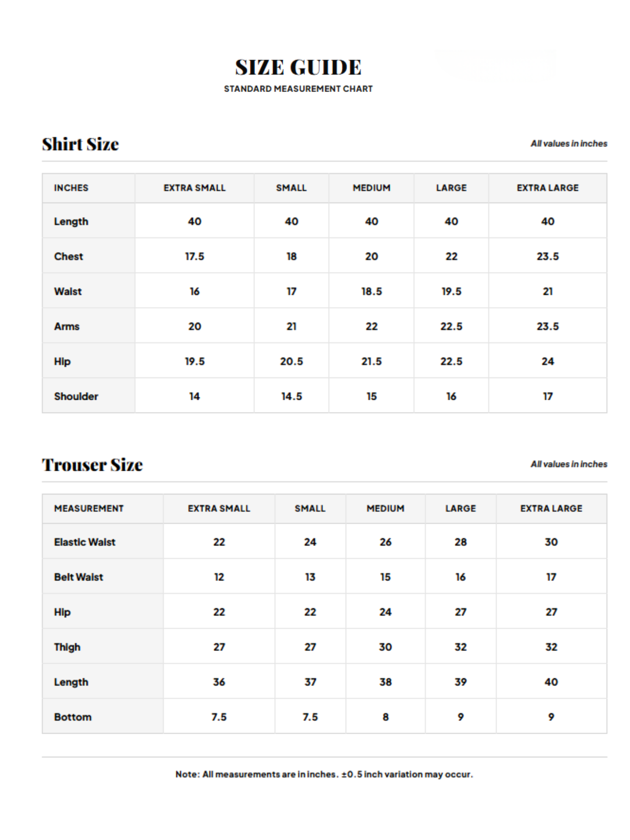630x840 pixels.
Task: Click the STANDARD MEASUREMENT CHART subtitle
Action: pos(298,89)
